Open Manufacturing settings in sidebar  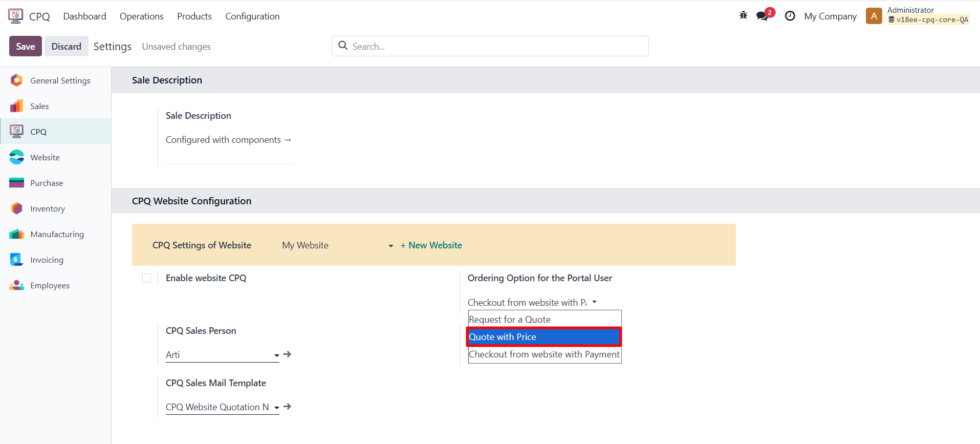57,234
